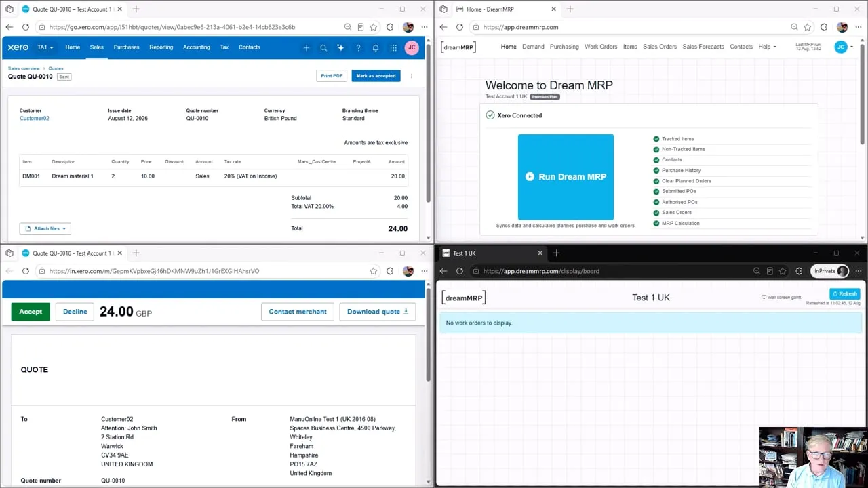
Task: Click the Run Dream MRP tile
Action: coord(566,177)
